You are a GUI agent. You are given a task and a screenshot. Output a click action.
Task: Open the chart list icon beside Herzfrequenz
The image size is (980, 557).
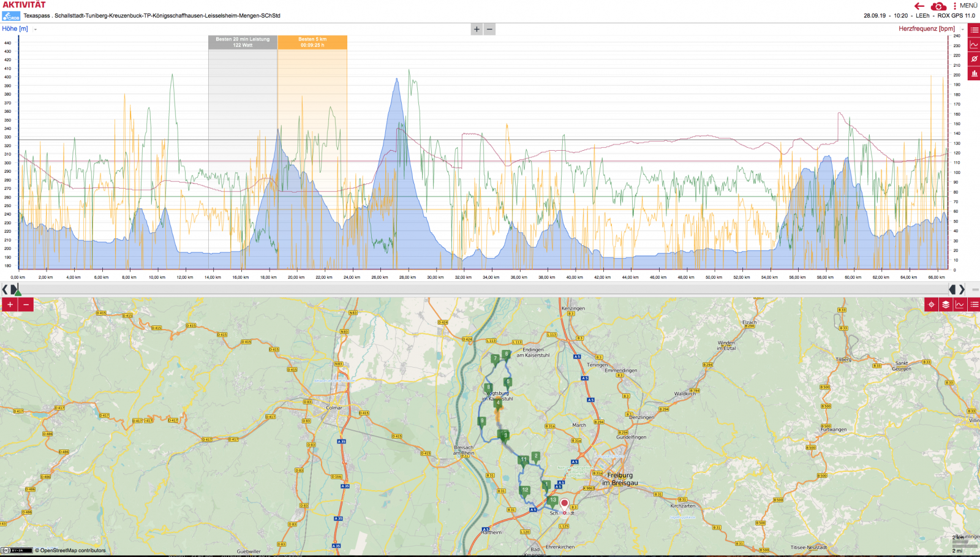click(x=974, y=29)
